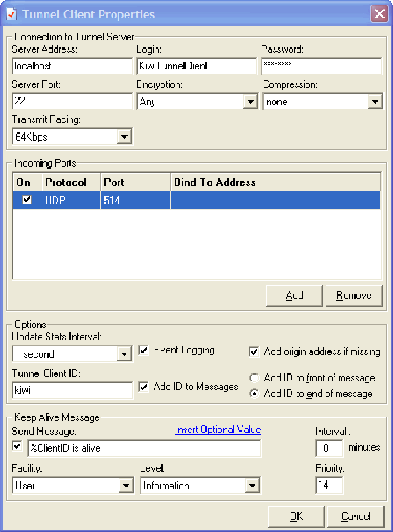Click the Server Port field

coord(72,101)
